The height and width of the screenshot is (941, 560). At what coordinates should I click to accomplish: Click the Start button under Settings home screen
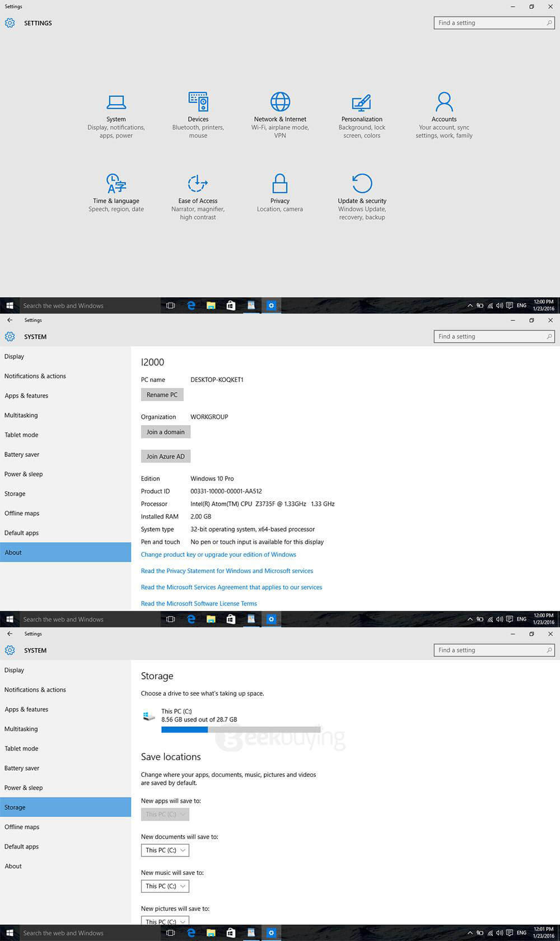pyautogui.click(x=10, y=306)
